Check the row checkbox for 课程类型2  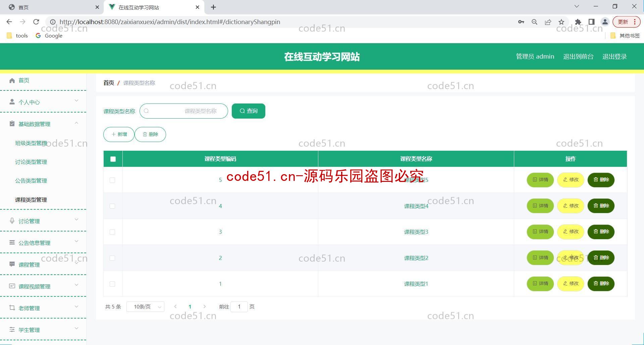click(112, 258)
